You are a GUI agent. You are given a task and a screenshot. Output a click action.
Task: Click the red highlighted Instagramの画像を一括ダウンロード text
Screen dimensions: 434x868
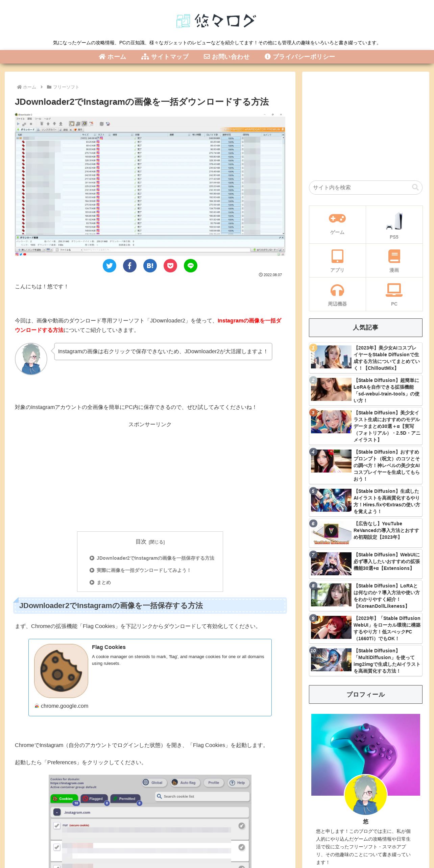click(x=148, y=325)
